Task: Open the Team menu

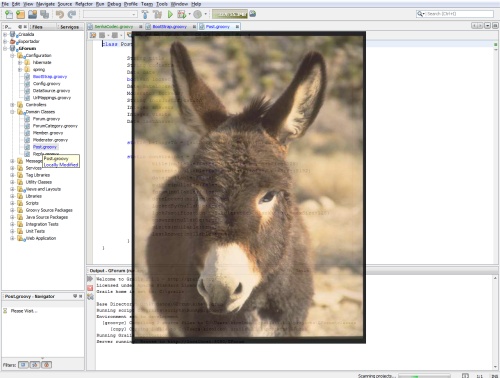Action: click(147, 4)
